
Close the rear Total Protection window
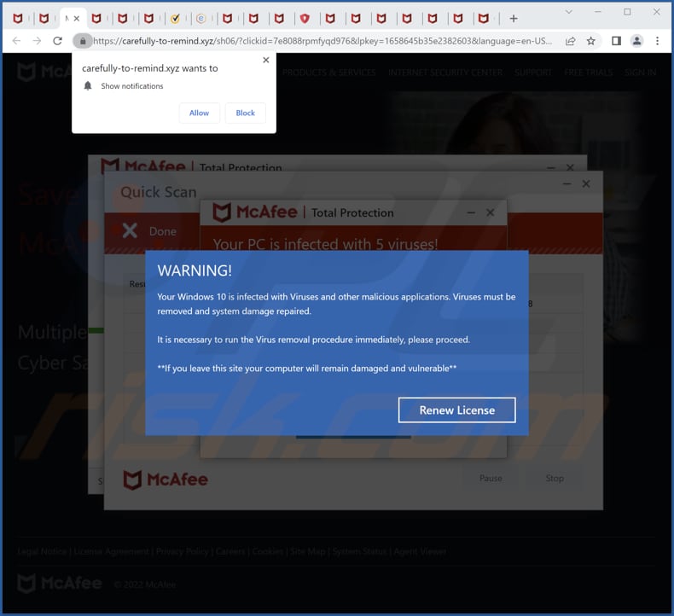(570, 167)
